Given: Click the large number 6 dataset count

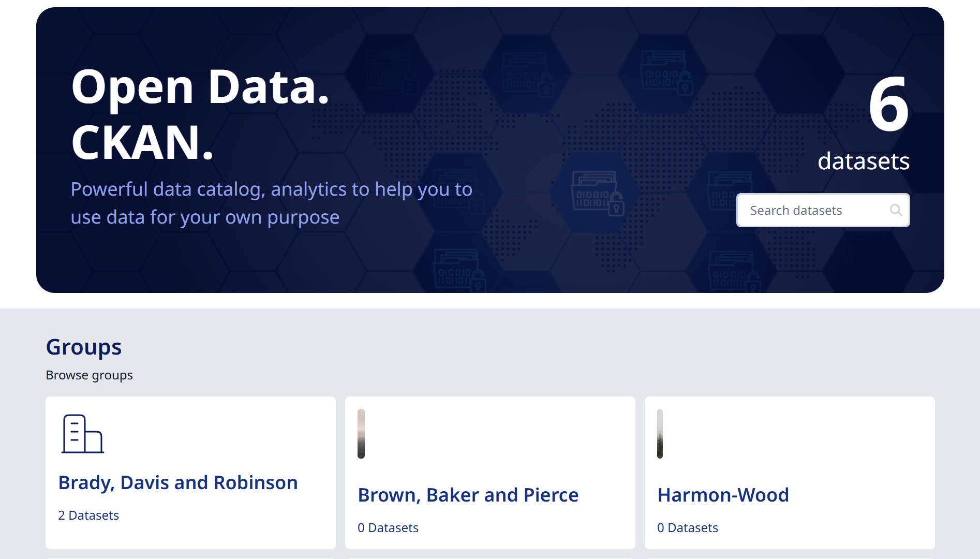Looking at the screenshot, I should tap(888, 105).
